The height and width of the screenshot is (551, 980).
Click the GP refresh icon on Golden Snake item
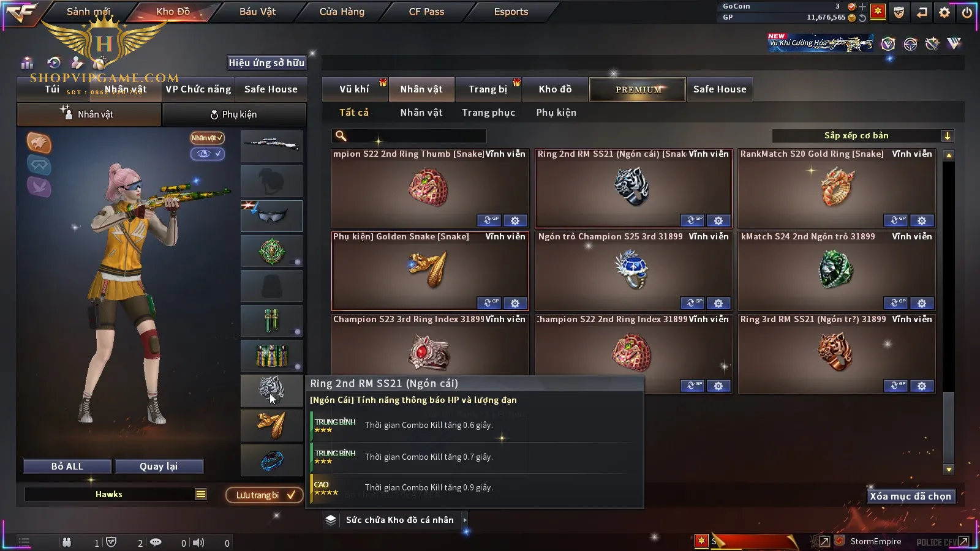click(x=489, y=303)
